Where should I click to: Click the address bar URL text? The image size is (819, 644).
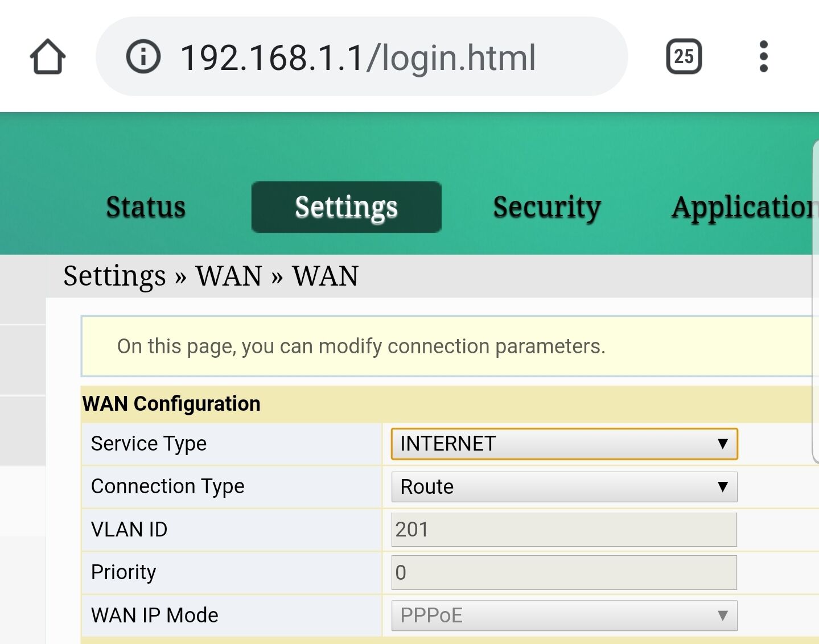[x=358, y=58]
